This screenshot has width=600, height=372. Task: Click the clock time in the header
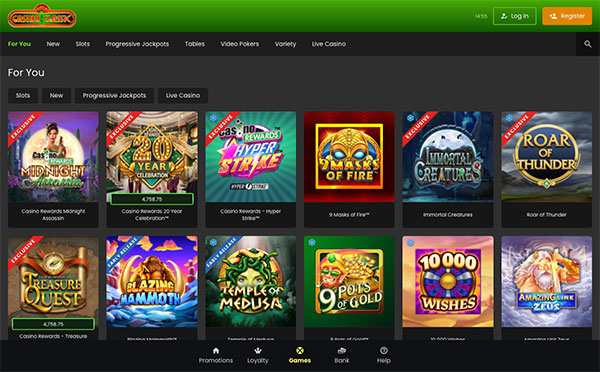point(481,16)
